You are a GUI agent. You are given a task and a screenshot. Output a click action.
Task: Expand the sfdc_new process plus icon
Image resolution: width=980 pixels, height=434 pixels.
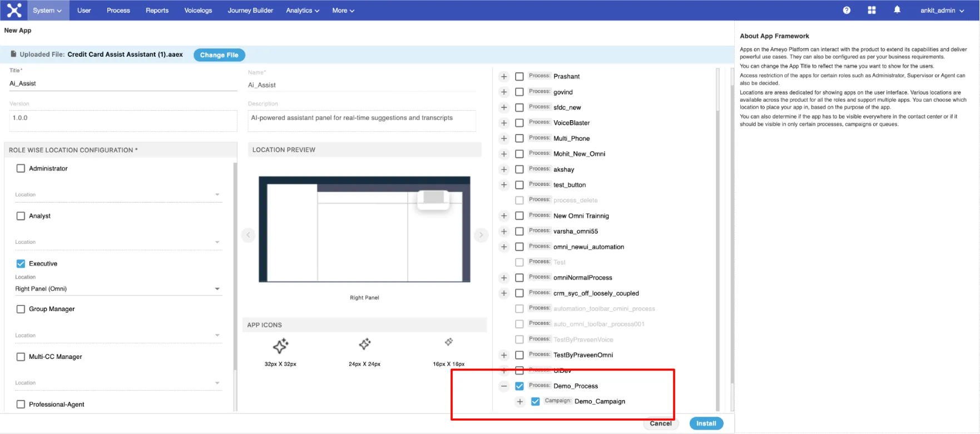[x=504, y=107]
